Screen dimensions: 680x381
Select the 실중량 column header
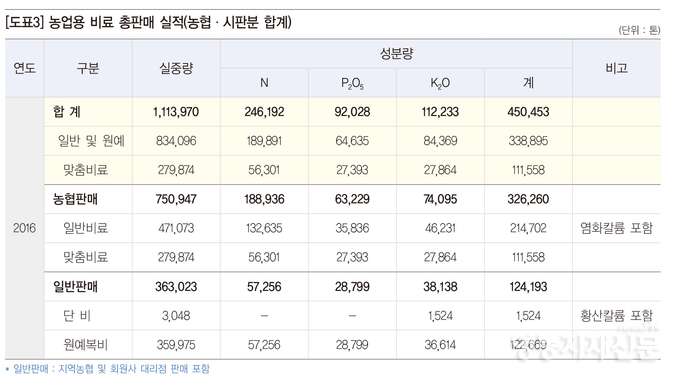tap(176, 68)
